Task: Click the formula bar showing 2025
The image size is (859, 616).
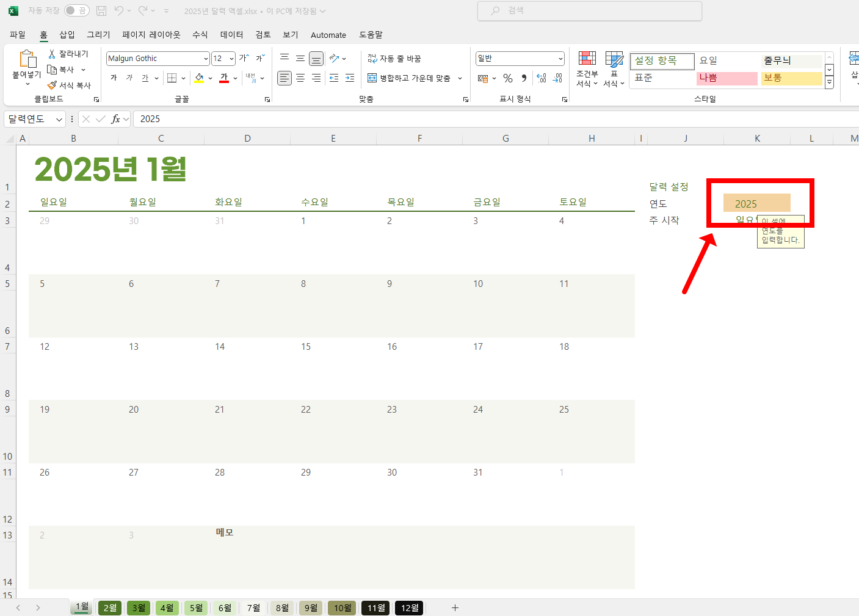Action: pos(496,119)
